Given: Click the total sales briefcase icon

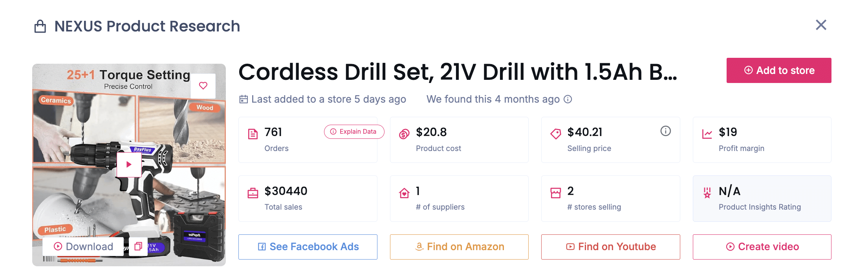Looking at the screenshot, I should pos(253,192).
